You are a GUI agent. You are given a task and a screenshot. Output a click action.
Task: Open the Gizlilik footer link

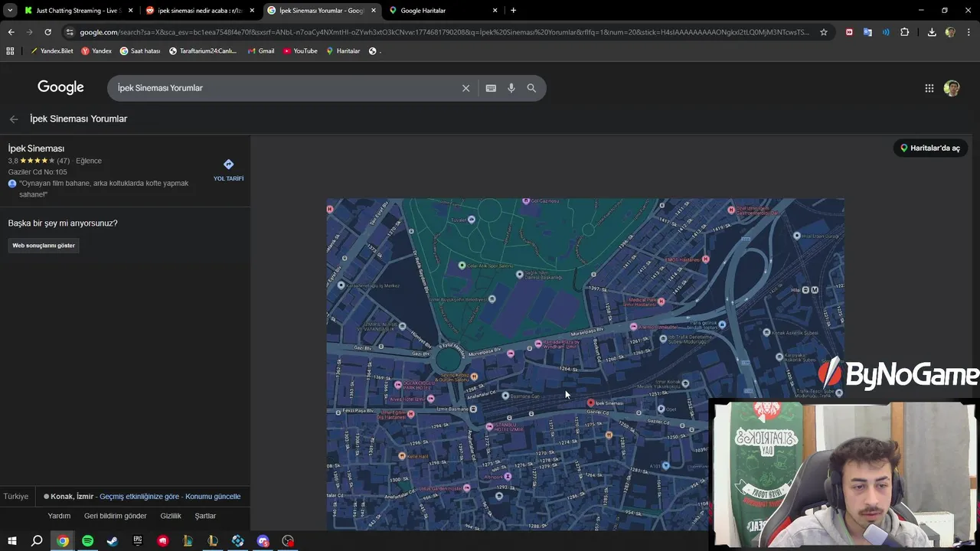click(x=171, y=517)
